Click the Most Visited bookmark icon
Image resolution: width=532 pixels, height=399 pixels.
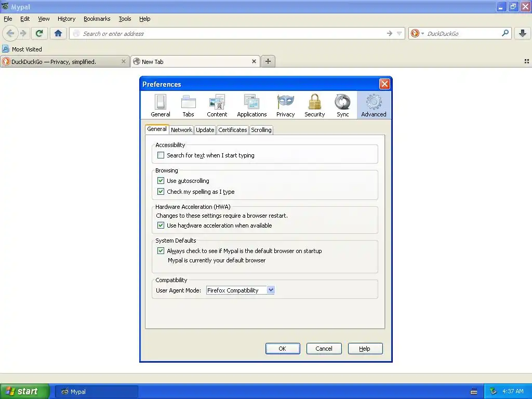5,49
